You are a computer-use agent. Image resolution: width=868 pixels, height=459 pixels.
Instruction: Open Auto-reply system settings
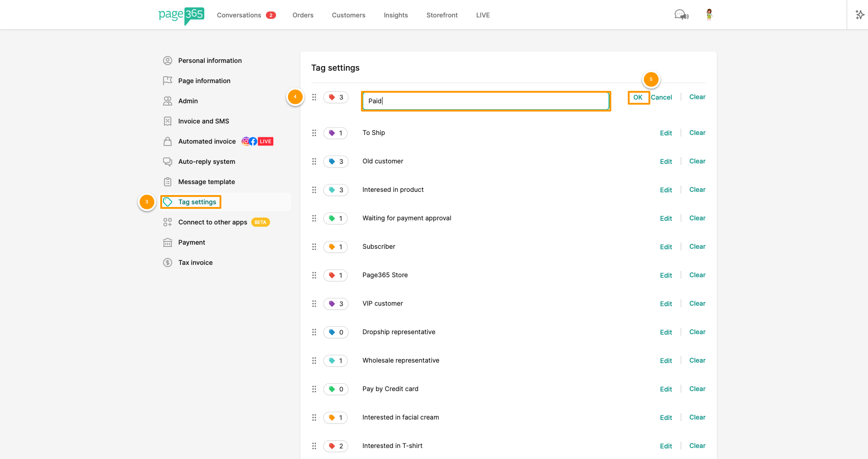tap(206, 162)
